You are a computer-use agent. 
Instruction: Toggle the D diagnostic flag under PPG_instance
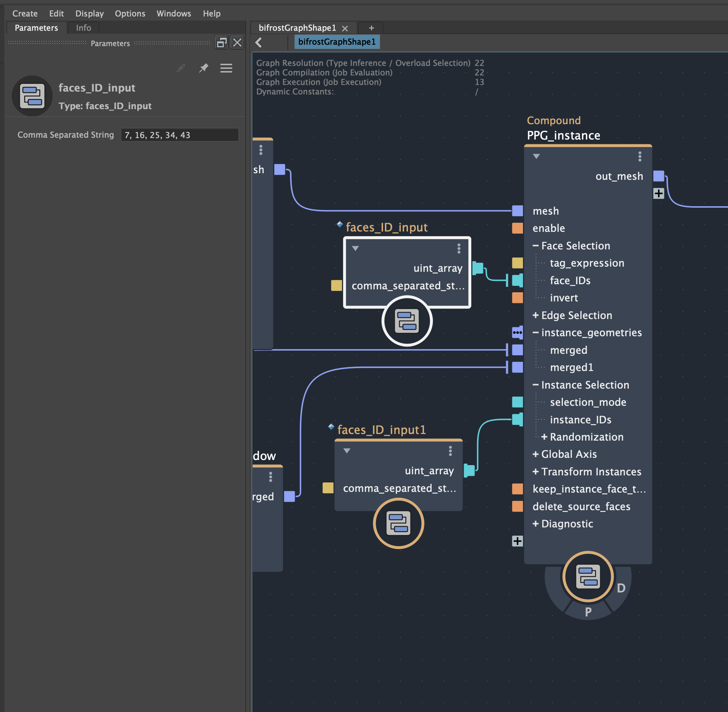[622, 587]
